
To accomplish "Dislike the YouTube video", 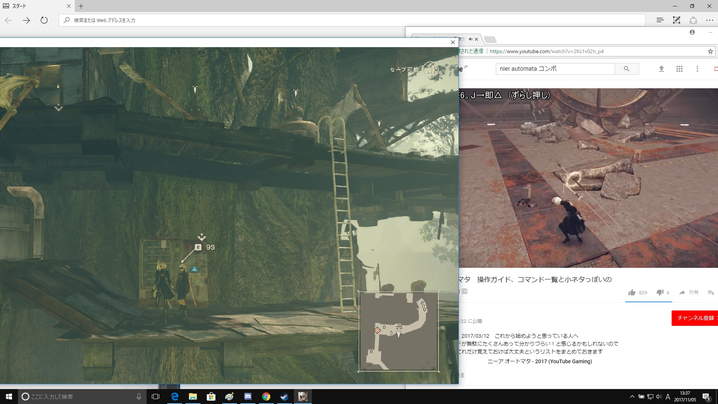I will click(663, 292).
